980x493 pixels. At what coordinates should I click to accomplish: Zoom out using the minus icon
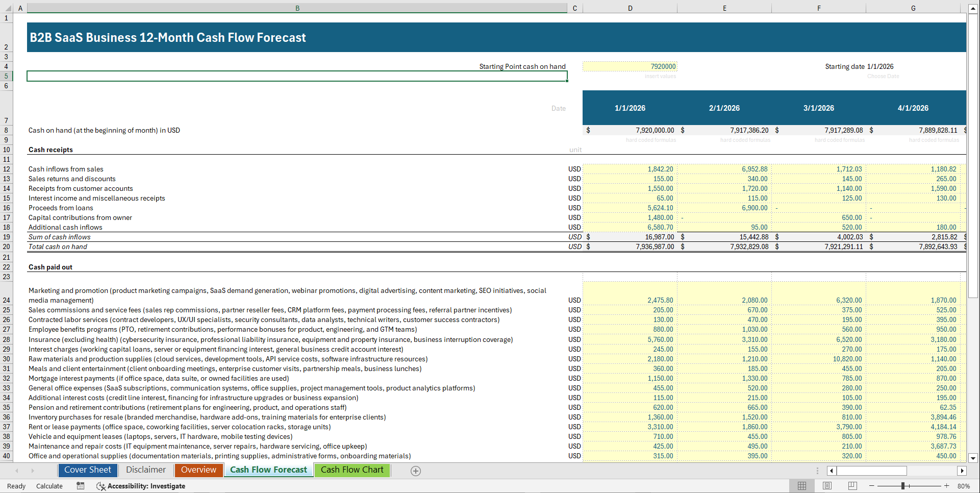pos(872,485)
